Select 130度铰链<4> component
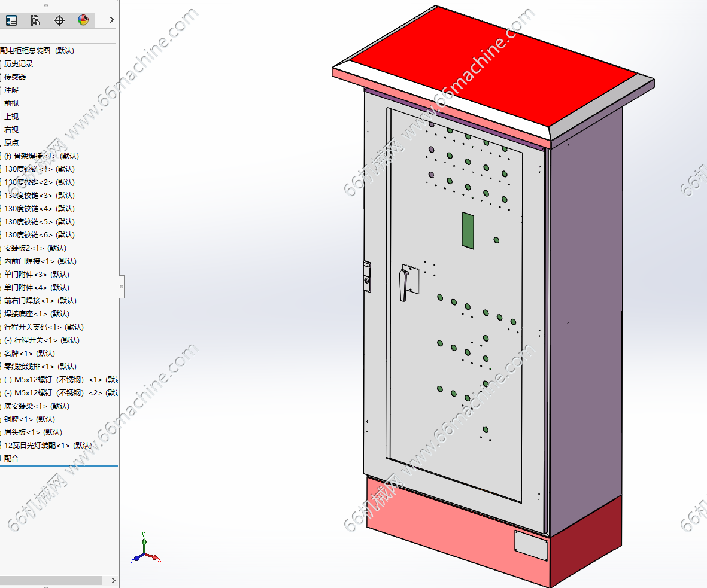The image size is (707, 588). 40,209
